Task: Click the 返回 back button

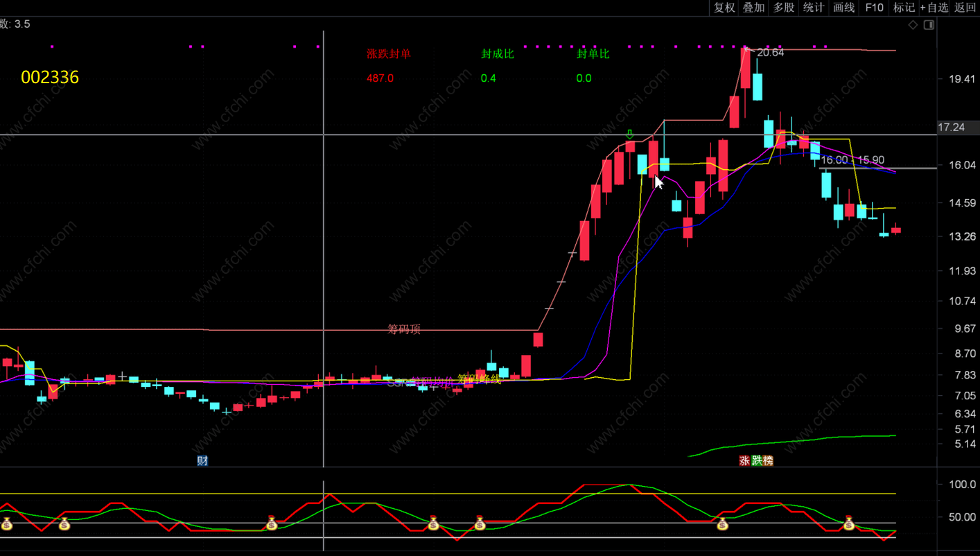Action: (x=965, y=8)
